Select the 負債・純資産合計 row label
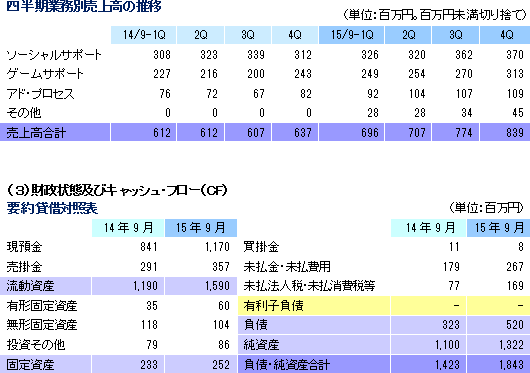The height and width of the screenshot is (373, 530). click(287, 365)
